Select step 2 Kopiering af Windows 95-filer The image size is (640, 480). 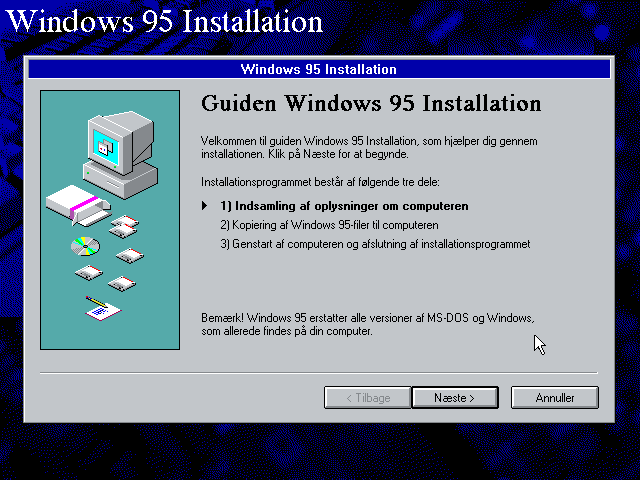click(329, 225)
